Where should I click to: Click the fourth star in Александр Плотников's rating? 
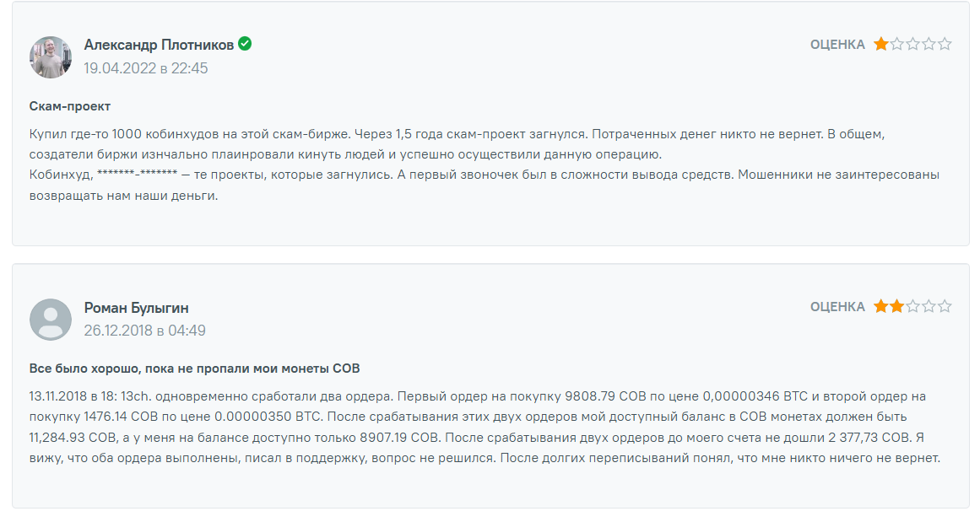click(929, 44)
